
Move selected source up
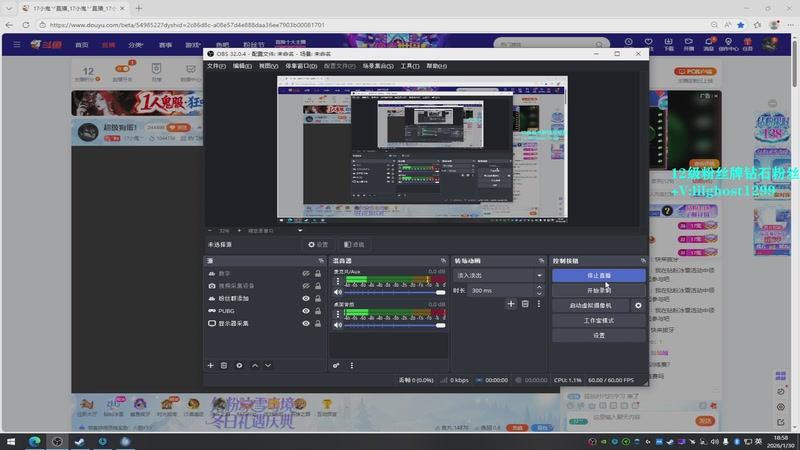[x=255, y=365]
